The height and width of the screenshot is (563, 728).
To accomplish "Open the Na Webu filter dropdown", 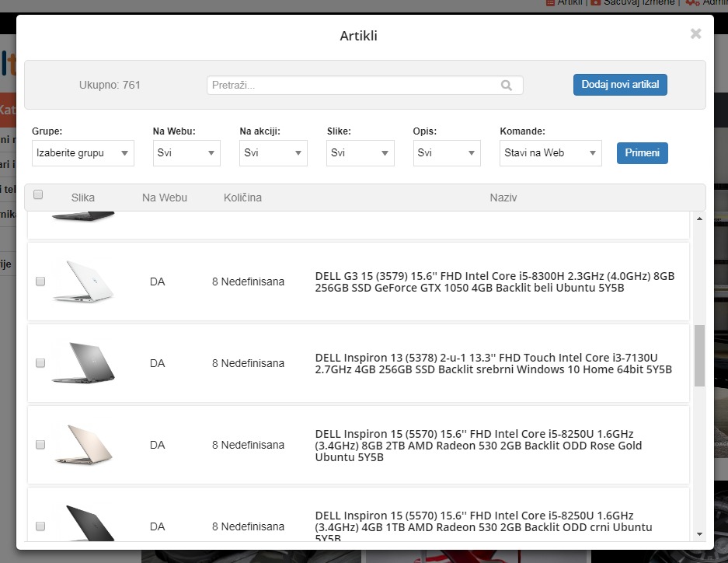I will pos(186,153).
